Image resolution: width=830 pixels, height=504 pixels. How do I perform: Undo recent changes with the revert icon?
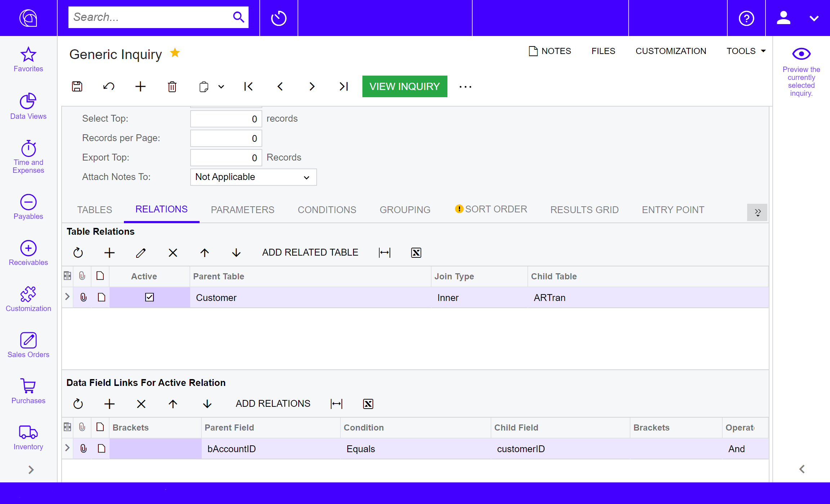pos(108,86)
